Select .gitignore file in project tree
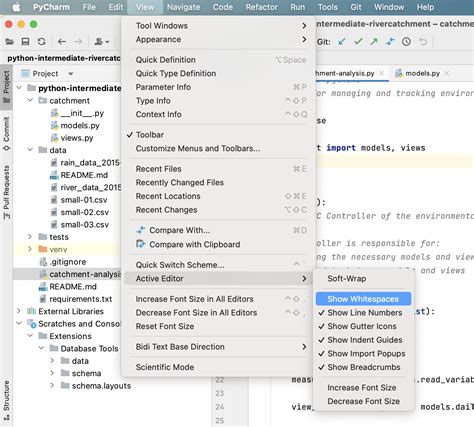474x427 pixels. point(68,262)
